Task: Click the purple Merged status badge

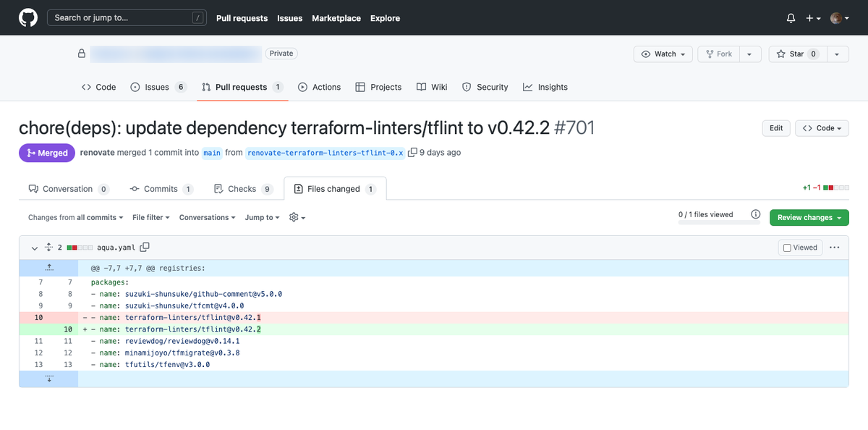Action: (x=47, y=153)
